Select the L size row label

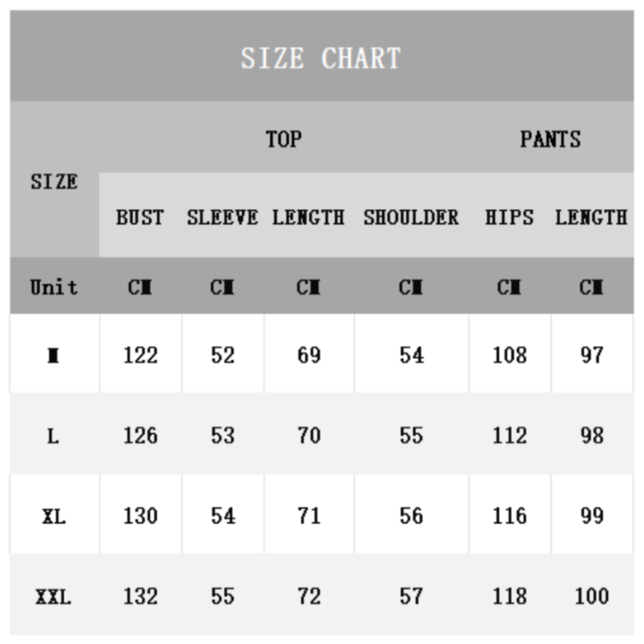[54, 436]
